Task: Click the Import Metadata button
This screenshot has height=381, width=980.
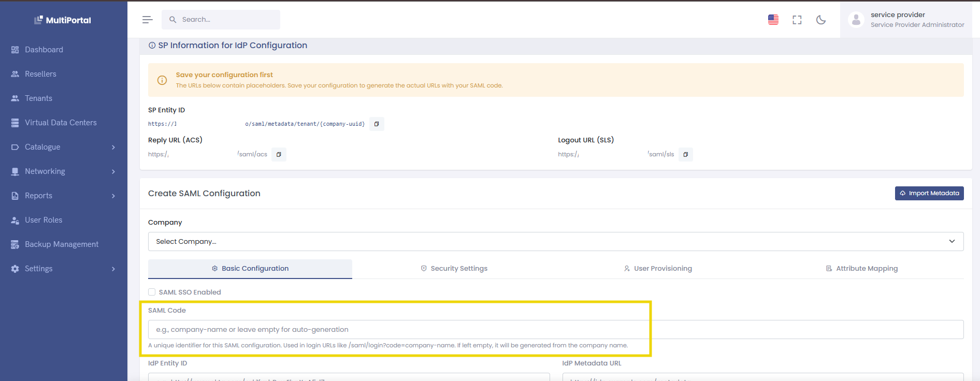Action: pyautogui.click(x=929, y=194)
